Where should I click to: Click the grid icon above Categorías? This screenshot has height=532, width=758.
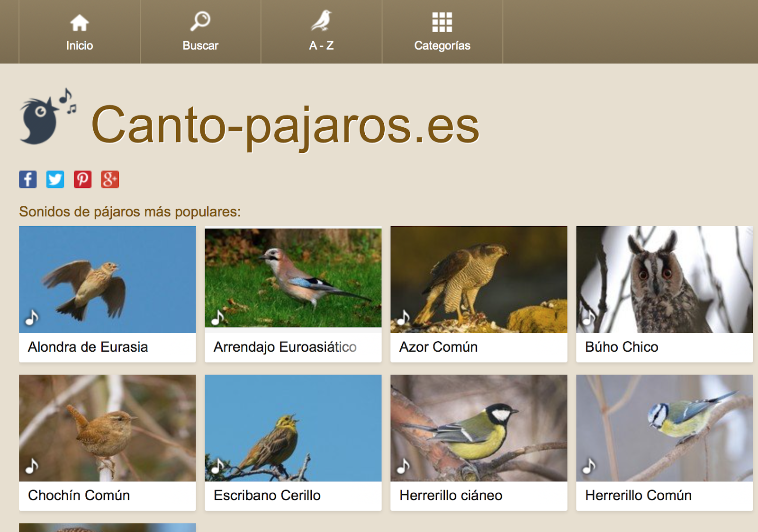[442, 22]
